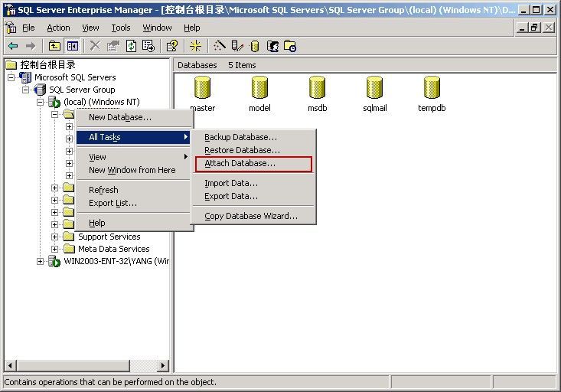Image resolution: width=561 pixels, height=392 pixels.
Task: Click New Database... in the context menu
Action: (x=120, y=117)
